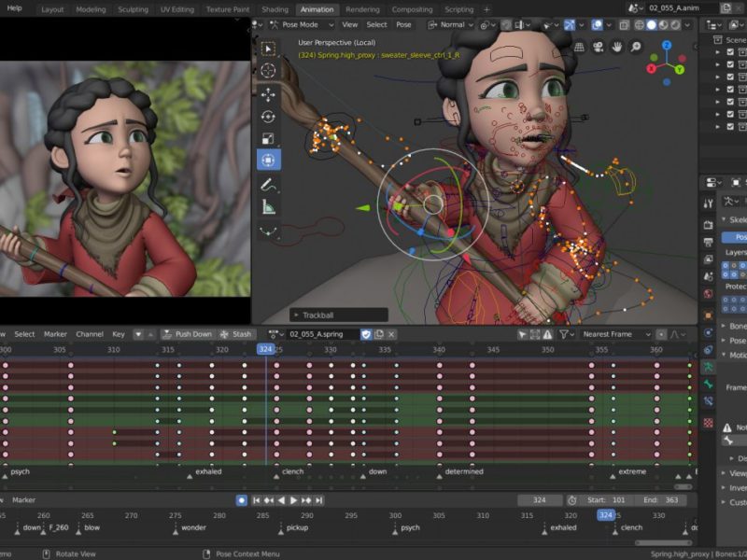Viewport: 747px width, 560px height.
Task: Activate the 3D Cursor tool
Action: pos(268,71)
